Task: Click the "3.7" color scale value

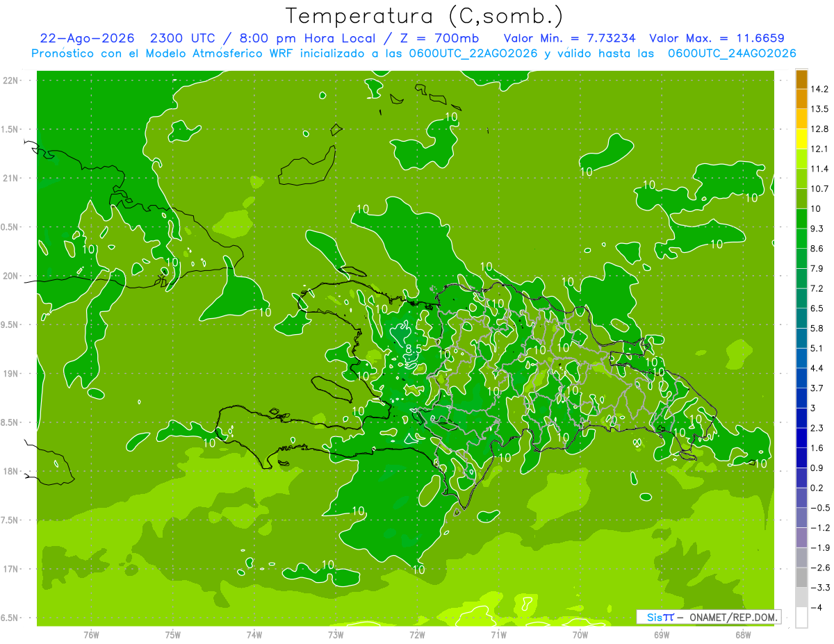Action: pyautogui.click(x=817, y=388)
